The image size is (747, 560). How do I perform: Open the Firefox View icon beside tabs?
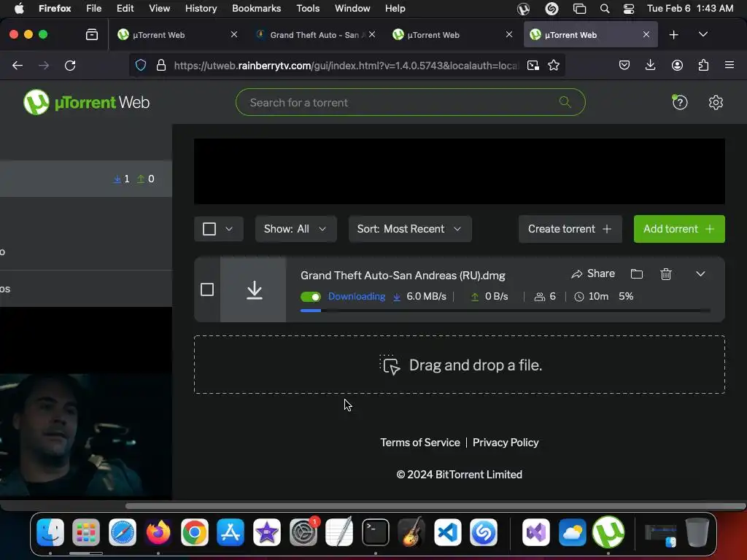coord(91,35)
